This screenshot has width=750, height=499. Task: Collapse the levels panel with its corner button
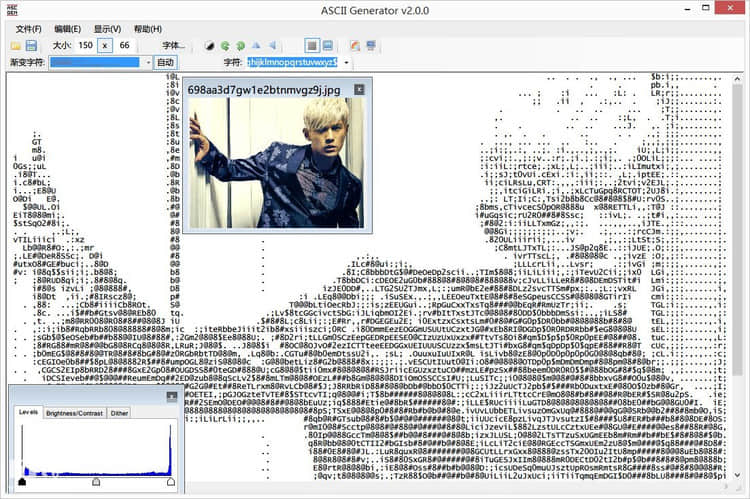click(x=172, y=396)
